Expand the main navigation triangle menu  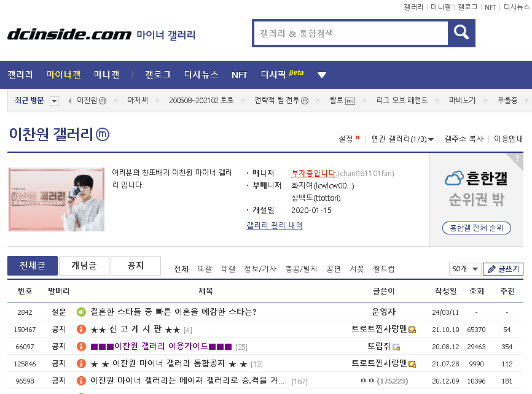coord(322,75)
